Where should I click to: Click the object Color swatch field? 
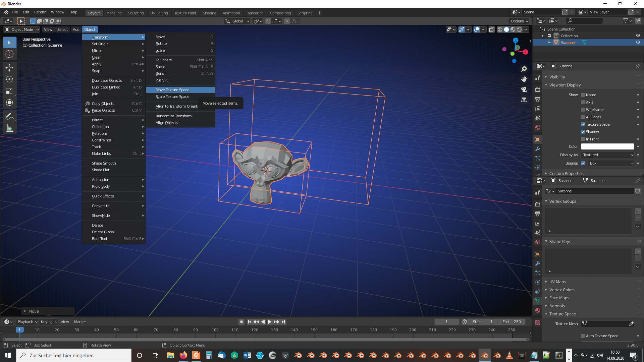607,146
